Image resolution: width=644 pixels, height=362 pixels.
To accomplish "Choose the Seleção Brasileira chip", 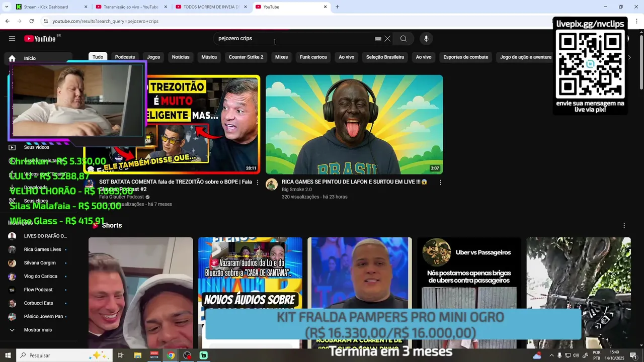I will click(x=385, y=57).
